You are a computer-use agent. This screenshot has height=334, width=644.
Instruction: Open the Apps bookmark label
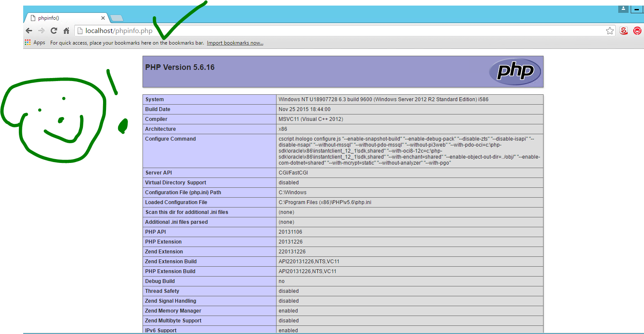pos(39,42)
